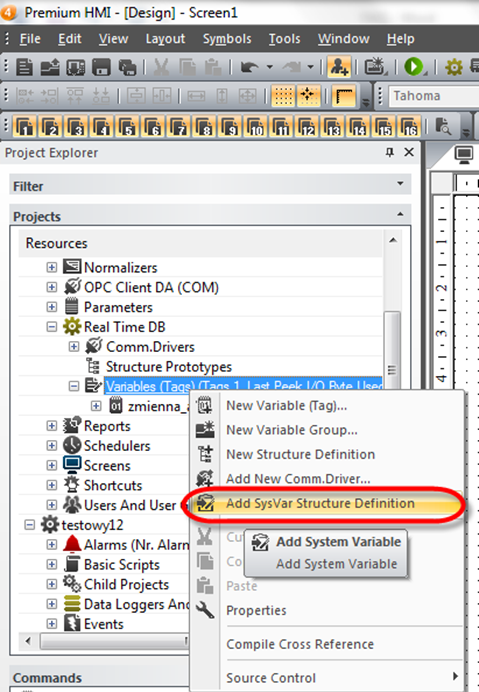Viewport: 479px width, 692px height.
Task: Collapse the testowy12 project node
Action: pyautogui.click(x=30, y=525)
